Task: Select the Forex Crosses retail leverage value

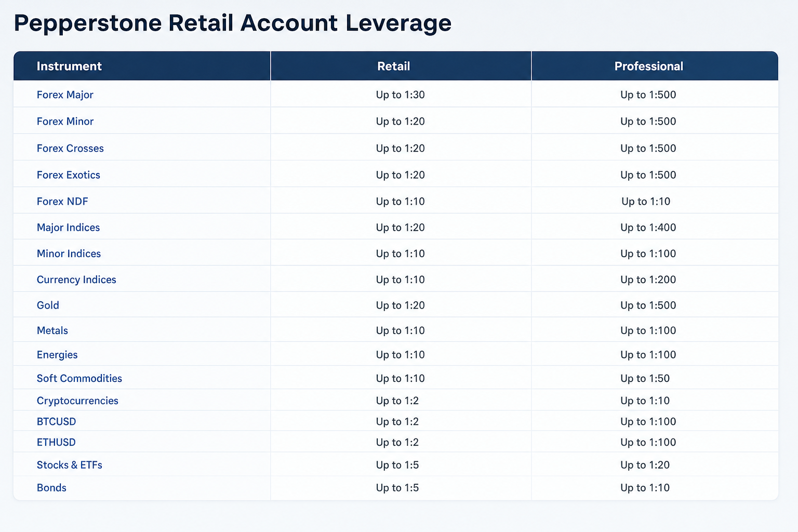Action: 401,148
